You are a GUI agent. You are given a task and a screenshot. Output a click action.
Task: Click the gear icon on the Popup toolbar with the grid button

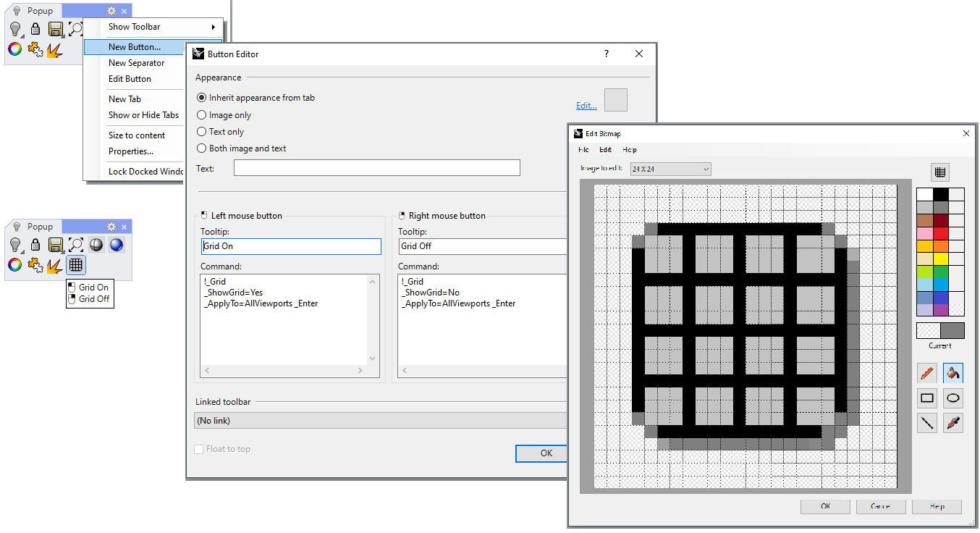pos(111,227)
